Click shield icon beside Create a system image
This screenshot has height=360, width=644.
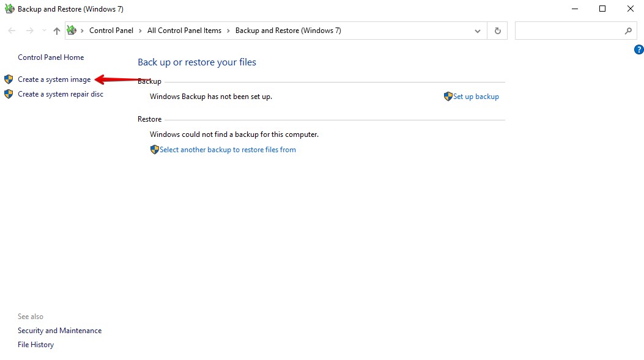pyautogui.click(x=9, y=79)
